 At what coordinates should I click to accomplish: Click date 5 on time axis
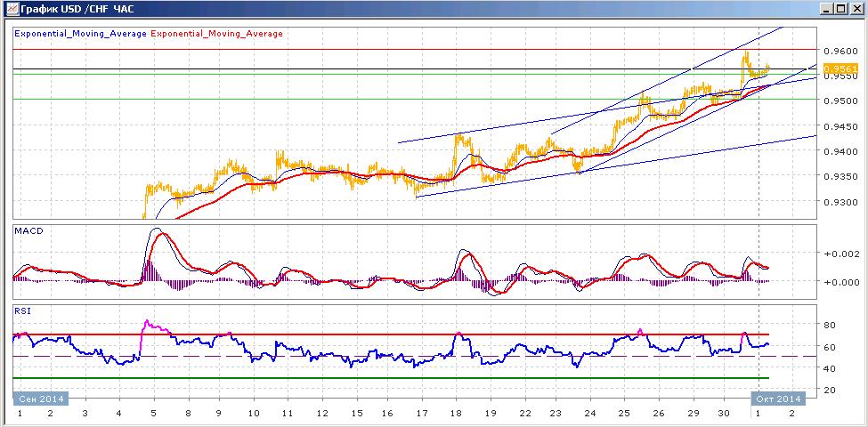click(x=153, y=413)
